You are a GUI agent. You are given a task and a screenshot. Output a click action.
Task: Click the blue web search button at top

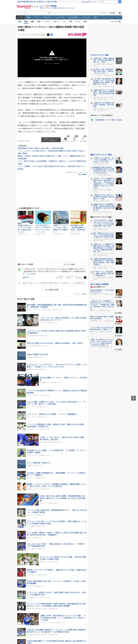click(120, 2)
